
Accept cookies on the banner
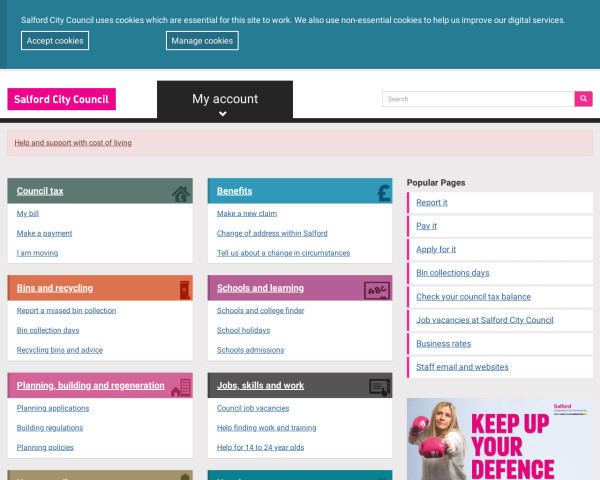pos(55,41)
